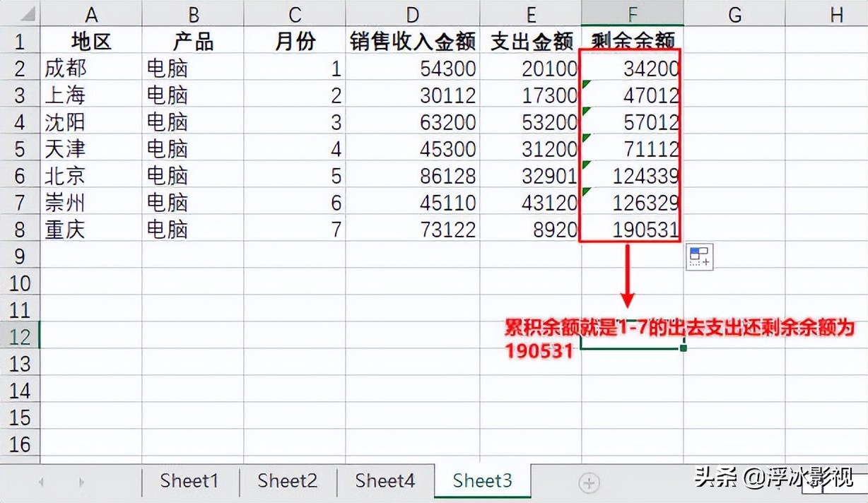Select sales value 30112
This screenshot has height=503, width=868.
(x=413, y=95)
